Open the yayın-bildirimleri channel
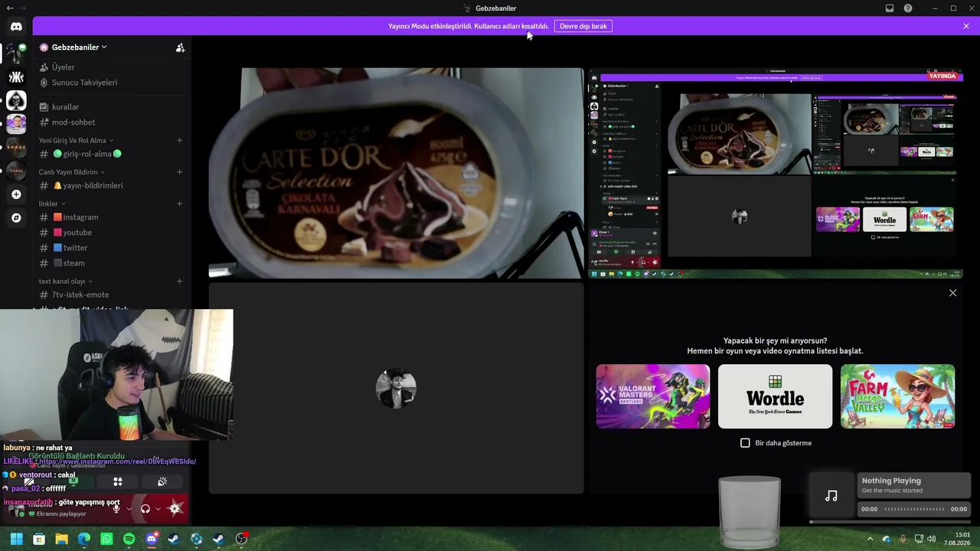This screenshot has height=551, width=980. 112,186
